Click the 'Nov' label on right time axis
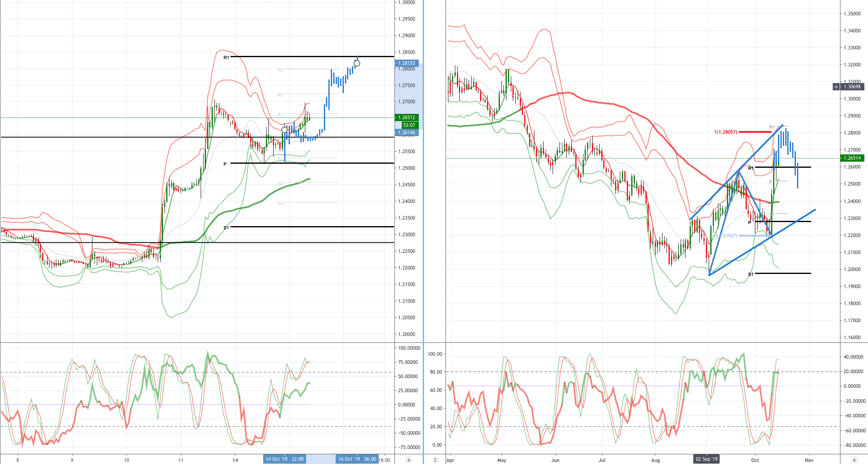Screen dimensions: 868x464 809,460
